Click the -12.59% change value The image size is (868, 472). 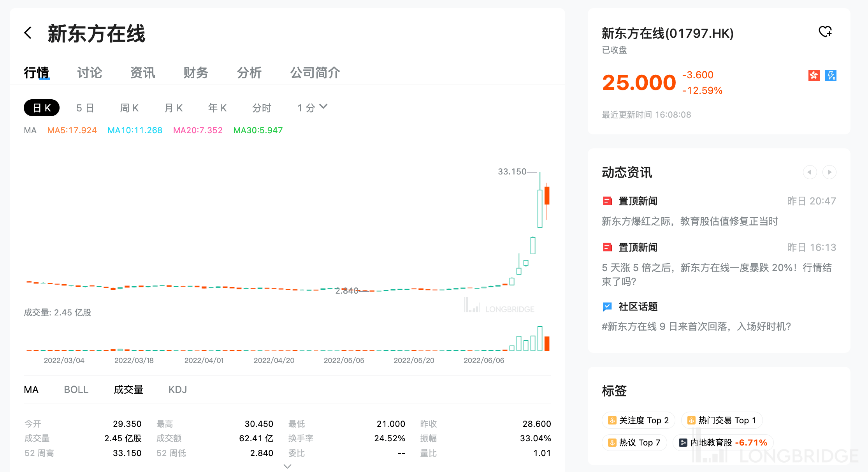coord(702,90)
